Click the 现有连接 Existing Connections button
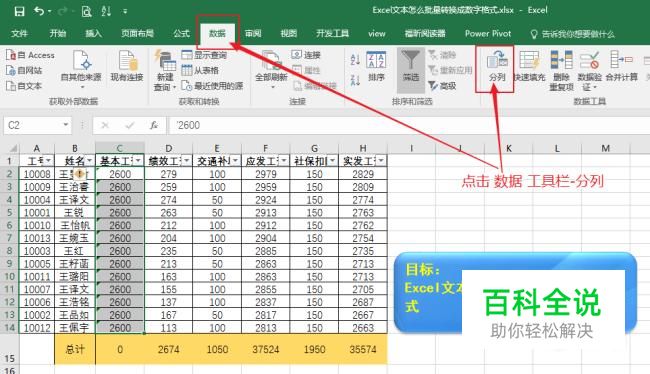This screenshot has width=650, height=374. (126, 66)
